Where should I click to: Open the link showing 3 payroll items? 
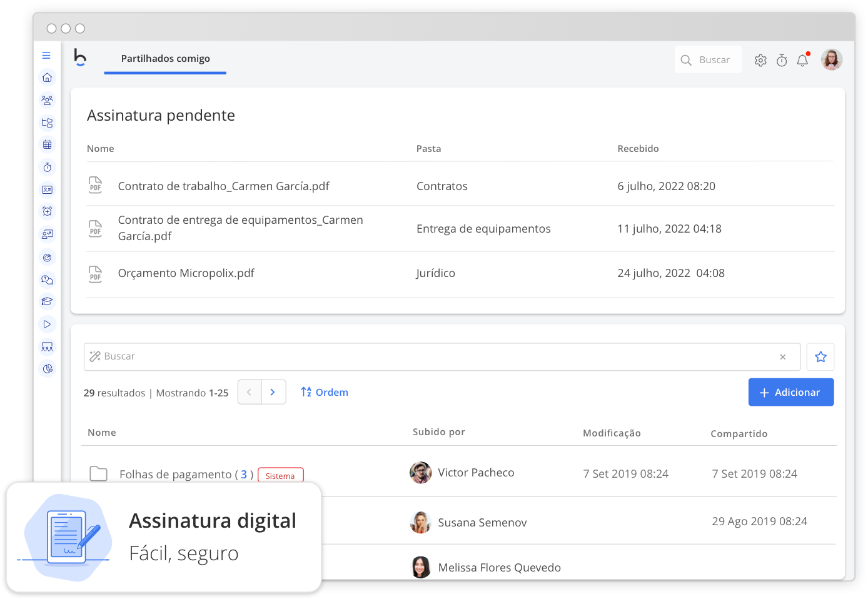pos(244,474)
